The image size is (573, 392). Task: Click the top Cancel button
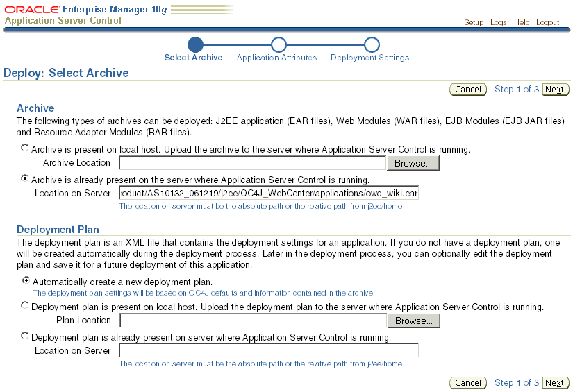tap(467, 90)
